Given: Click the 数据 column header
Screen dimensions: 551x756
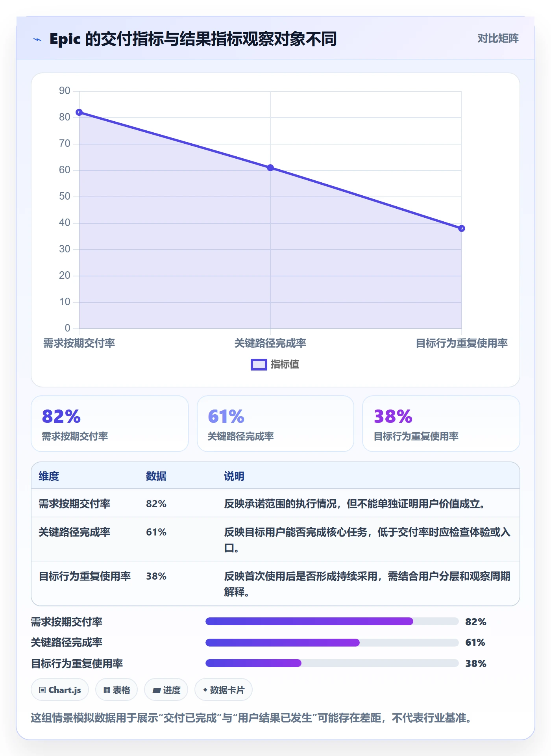Looking at the screenshot, I should click(156, 476).
